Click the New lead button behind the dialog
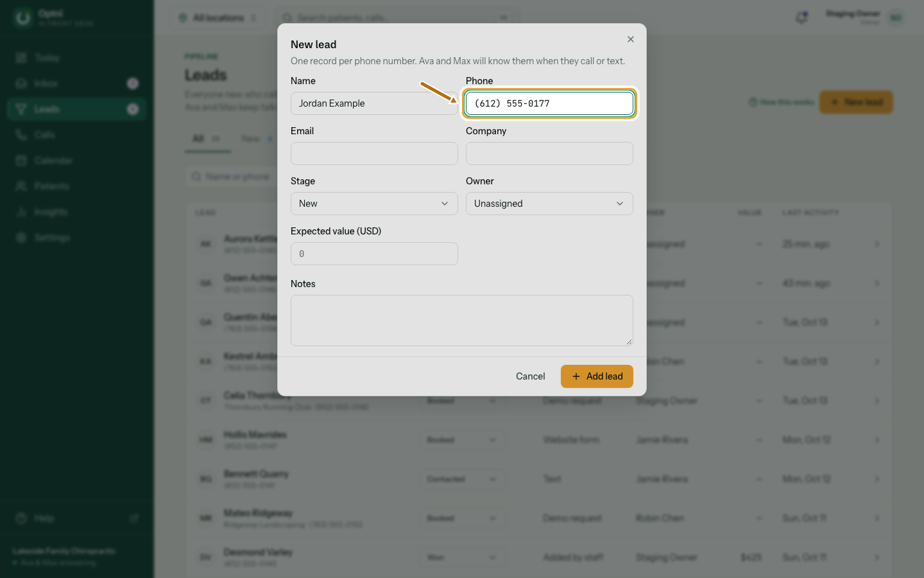 (856, 102)
